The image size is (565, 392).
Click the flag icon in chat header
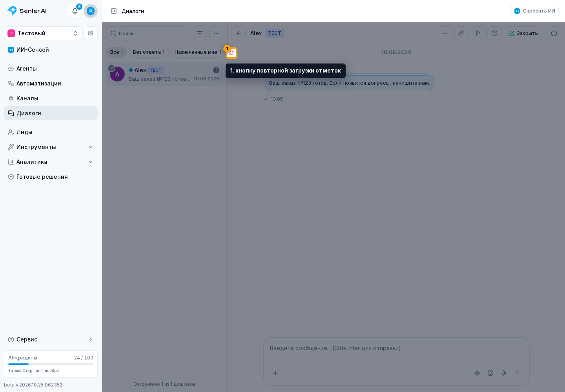[478, 33]
